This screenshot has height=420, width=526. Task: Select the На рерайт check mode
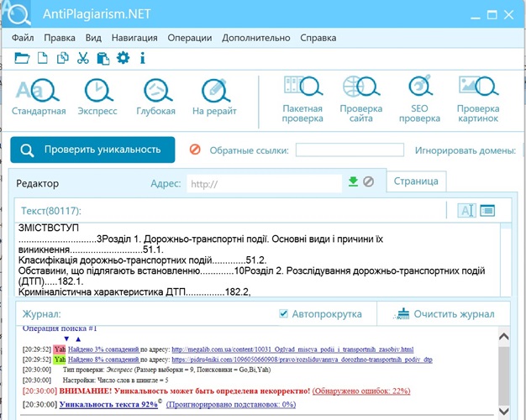click(215, 92)
